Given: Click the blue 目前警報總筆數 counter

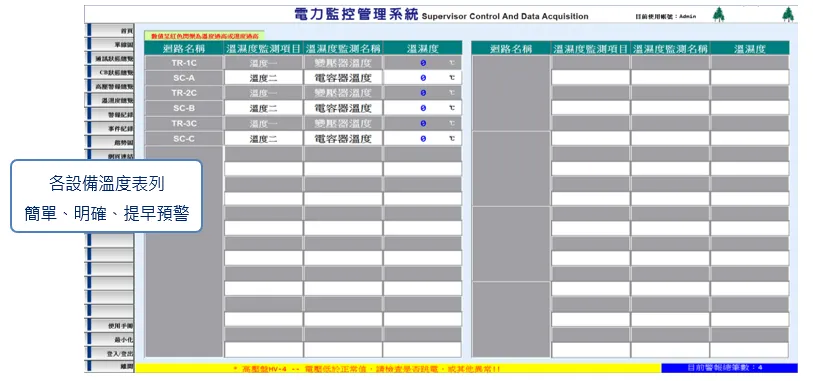Looking at the screenshot, I should [x=730, y=368].
